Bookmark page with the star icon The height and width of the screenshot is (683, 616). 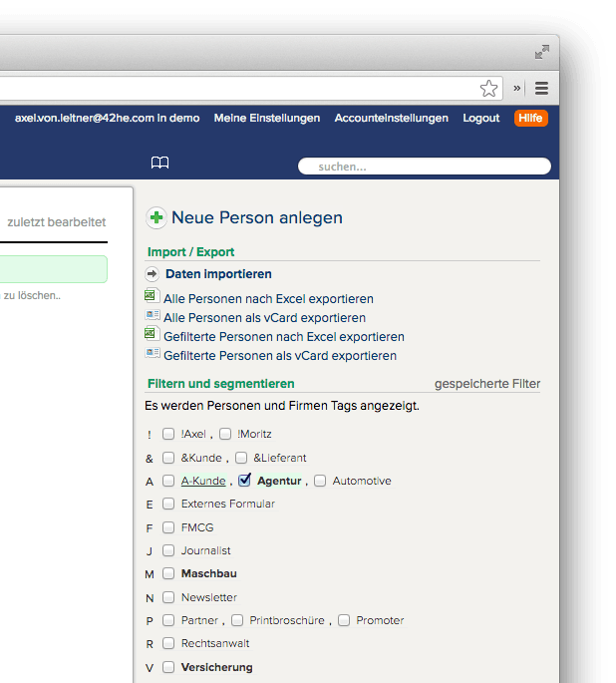[488, 89]
